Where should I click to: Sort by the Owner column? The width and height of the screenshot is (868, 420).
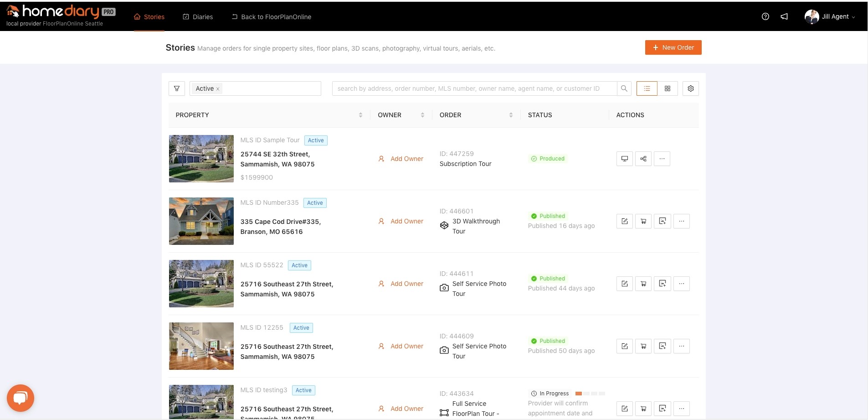tap(422, 115)
